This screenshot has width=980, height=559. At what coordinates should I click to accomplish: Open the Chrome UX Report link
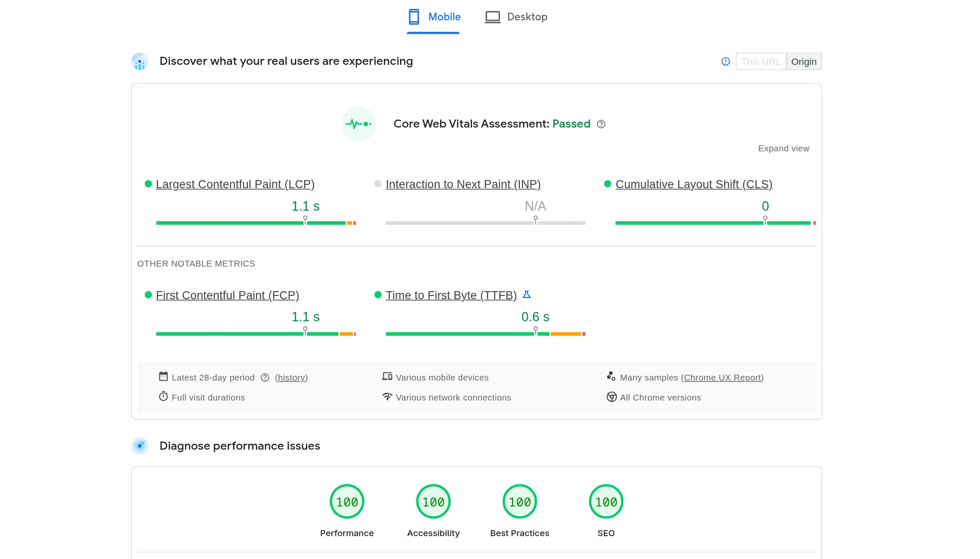(x=722, y=378)
